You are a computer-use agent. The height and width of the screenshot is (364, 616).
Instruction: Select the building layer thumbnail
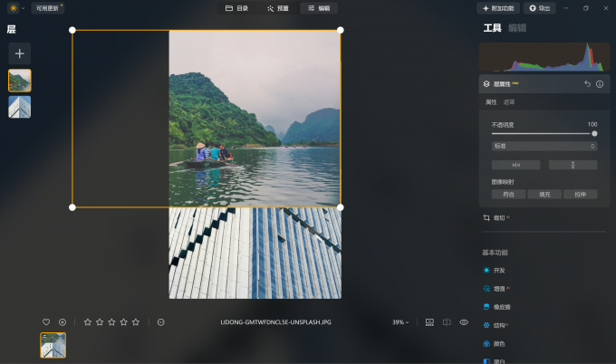pos(20,107)
